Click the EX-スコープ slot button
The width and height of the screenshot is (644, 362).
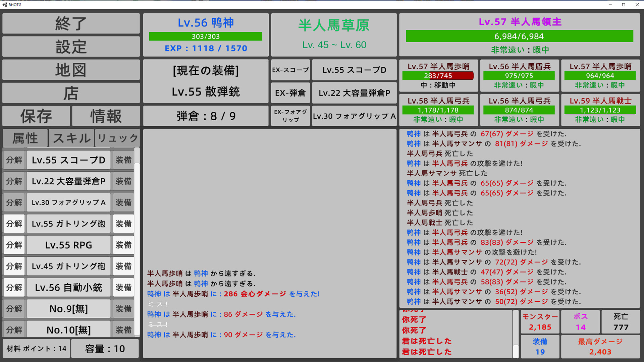tap(290, 70)
